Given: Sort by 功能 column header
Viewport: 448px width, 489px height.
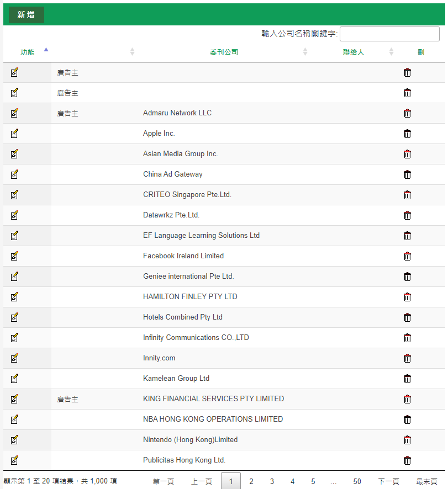Looking at the screenshot, I should (x=28, y=52).
